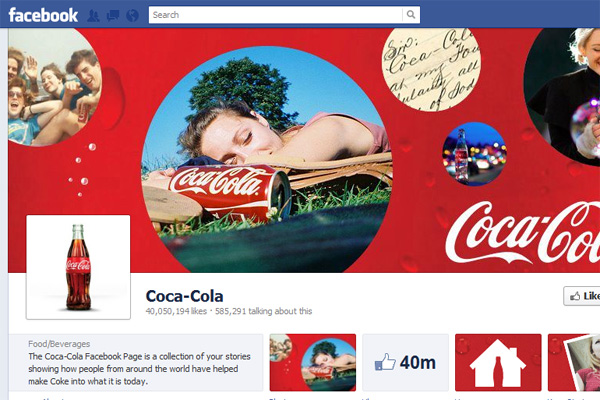The image size is (600, 400).
Task: Click the handwritten letter circle in cover
Action: (x=431, y=70)
